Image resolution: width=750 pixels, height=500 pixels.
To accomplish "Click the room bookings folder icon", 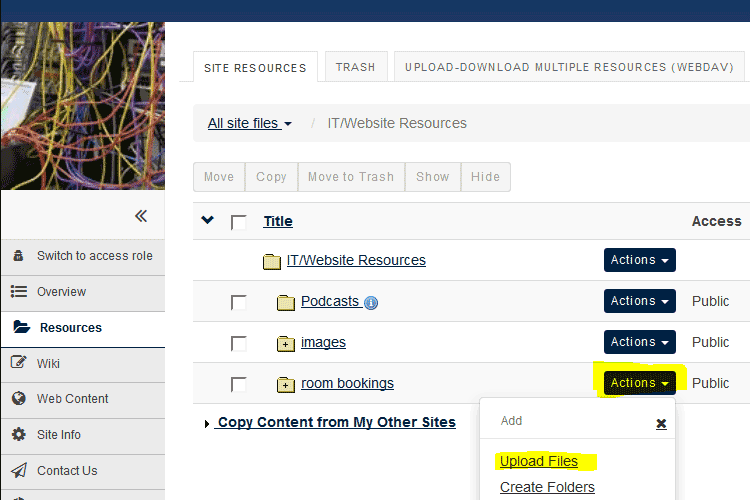I will (x=285, y=384).
